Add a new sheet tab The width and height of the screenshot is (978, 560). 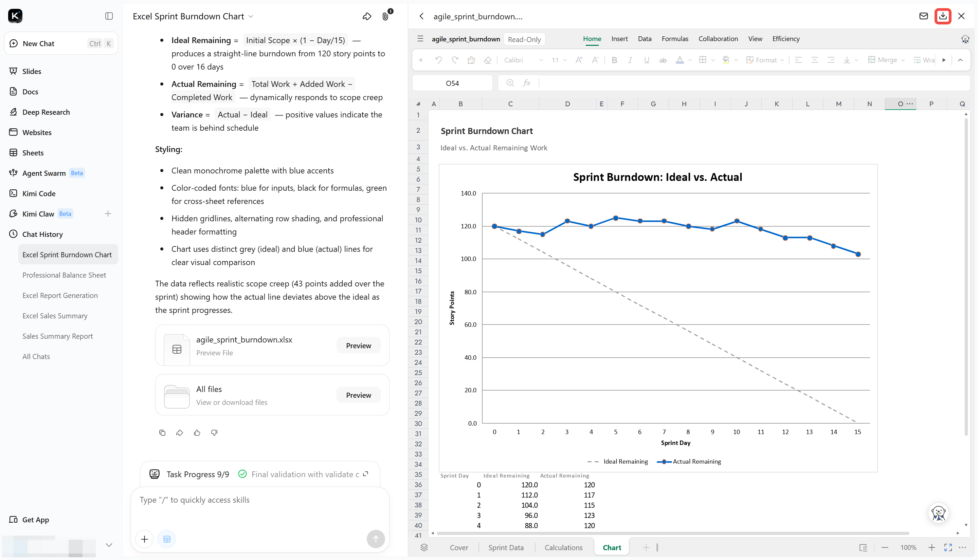(x=646, y=547)
